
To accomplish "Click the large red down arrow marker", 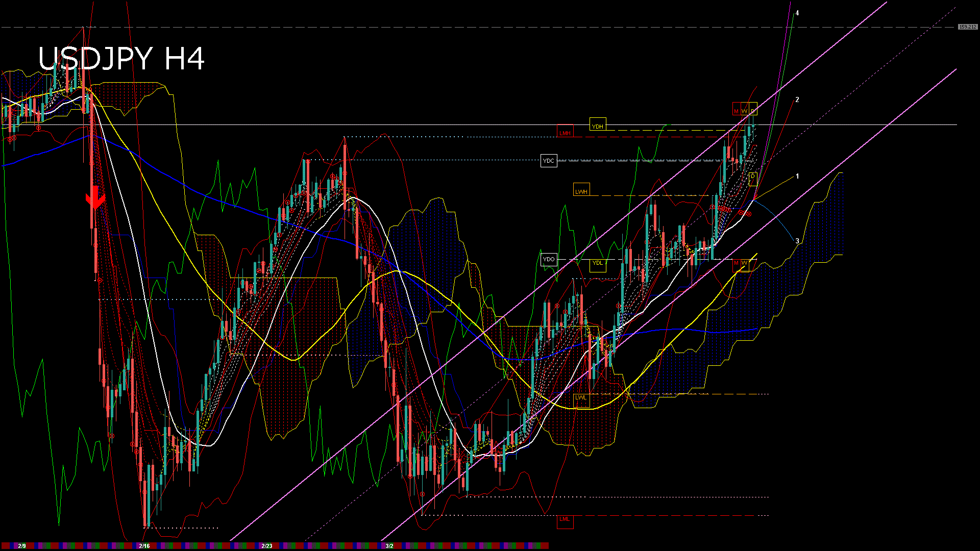I will coord(95,198).
